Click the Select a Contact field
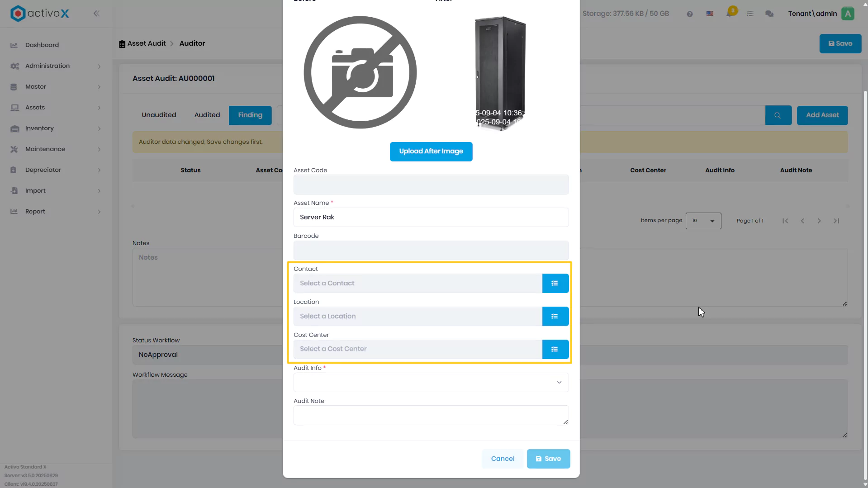The image size is (868, 488). (x=417, y=283)
